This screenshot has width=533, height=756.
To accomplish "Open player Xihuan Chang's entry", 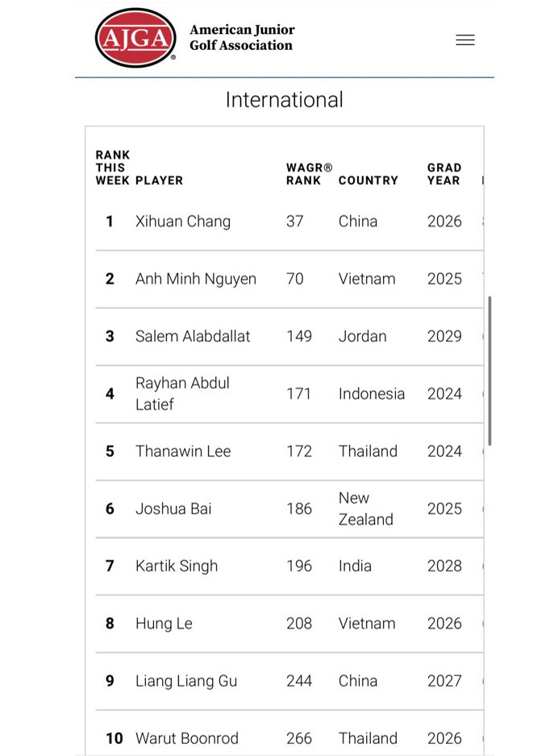I will [183, 222].
